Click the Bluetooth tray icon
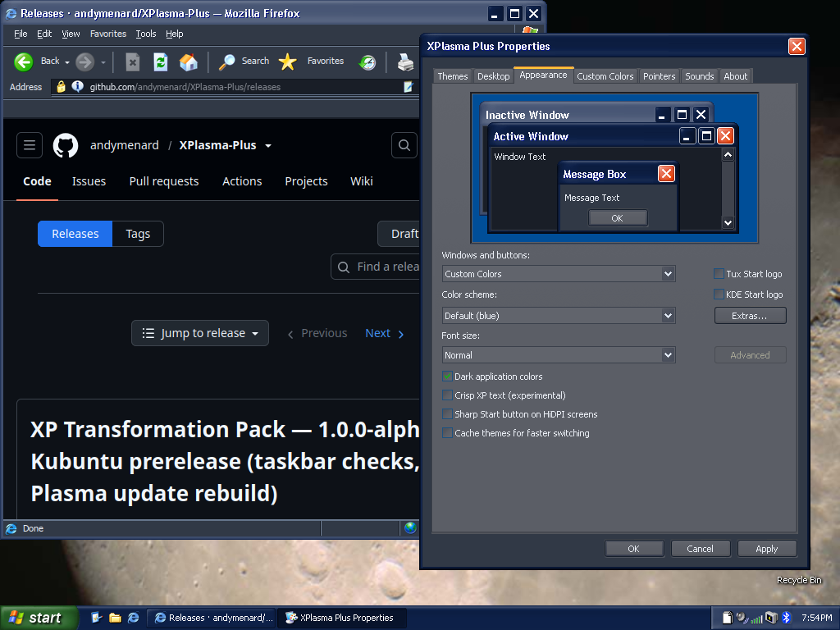Screen dimensions: 840x630 786,618
